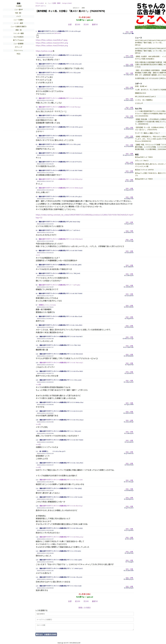Focus the メールアドレス(省略可) input field
This screenshot has width=166, height=644.
coord(84,620)
